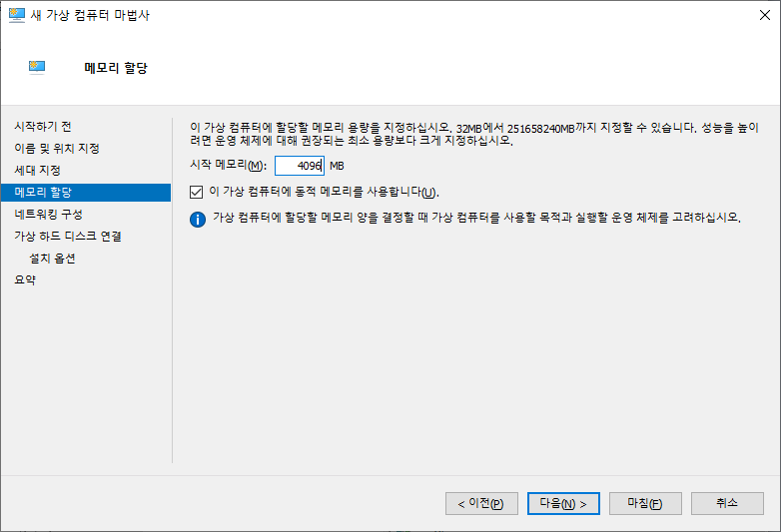The width and height of the screenshot is (781, 532).
Task: Toggle the dynamic memory (동적 메모리) checkbox
Action: pos(196,192)
